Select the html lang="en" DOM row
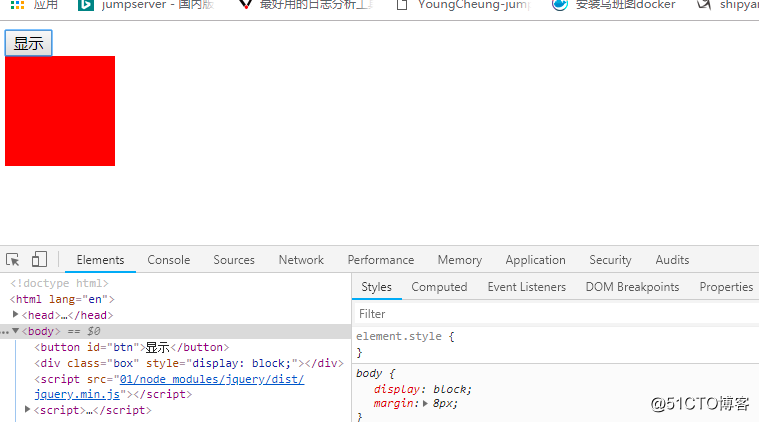Viewport: 759px width, 422px height. click(62, 299)
